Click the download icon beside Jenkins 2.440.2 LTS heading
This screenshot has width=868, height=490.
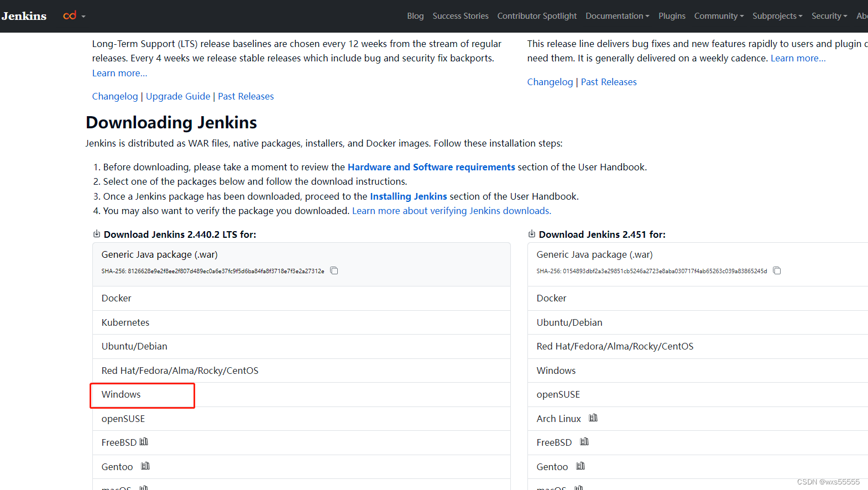point(97,234)
